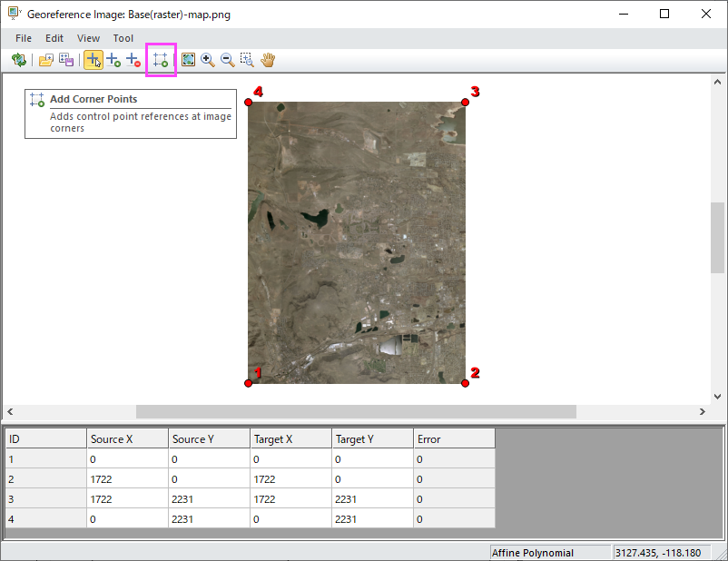The image size is (728, 561).
Task: Select the zoom out magnifier tool
Action: tap(228, 60)
